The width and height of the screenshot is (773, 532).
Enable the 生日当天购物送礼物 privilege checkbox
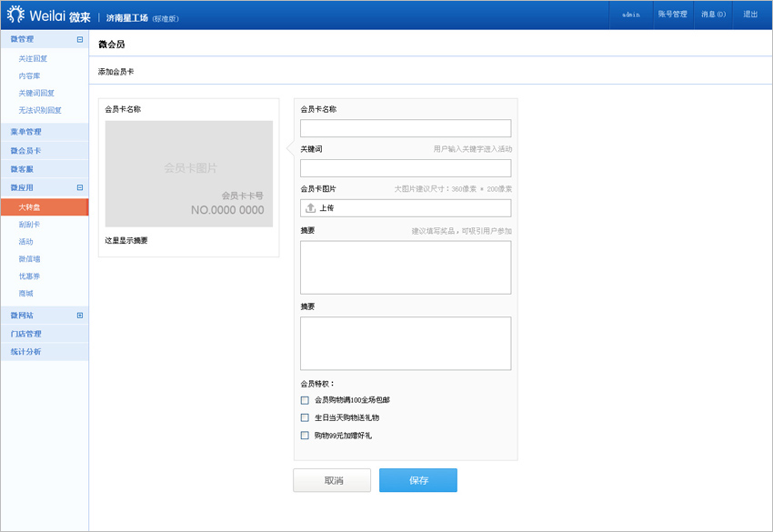305,418
